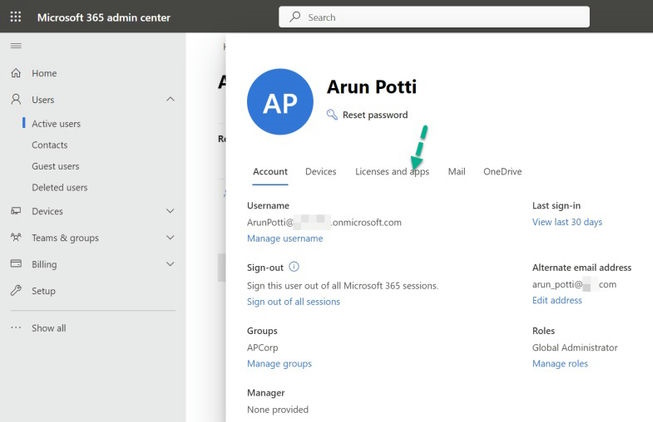653x422 pixels.
Task: Click the search magnifier icon
Action: [295, 17]
